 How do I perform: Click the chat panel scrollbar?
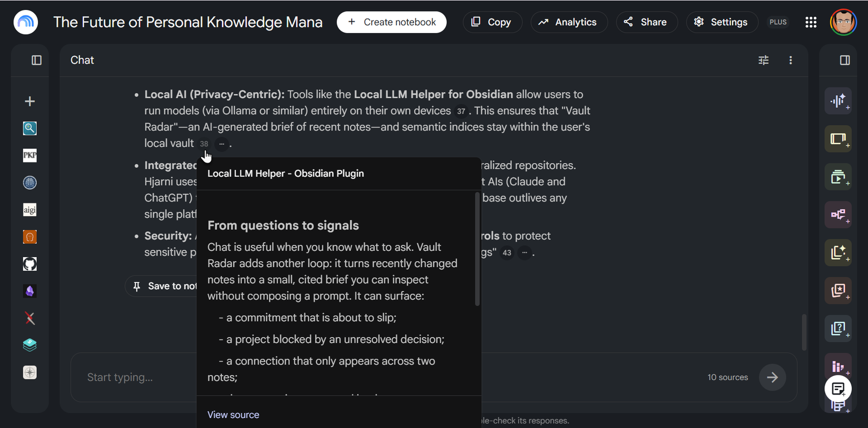pos(804,332)
